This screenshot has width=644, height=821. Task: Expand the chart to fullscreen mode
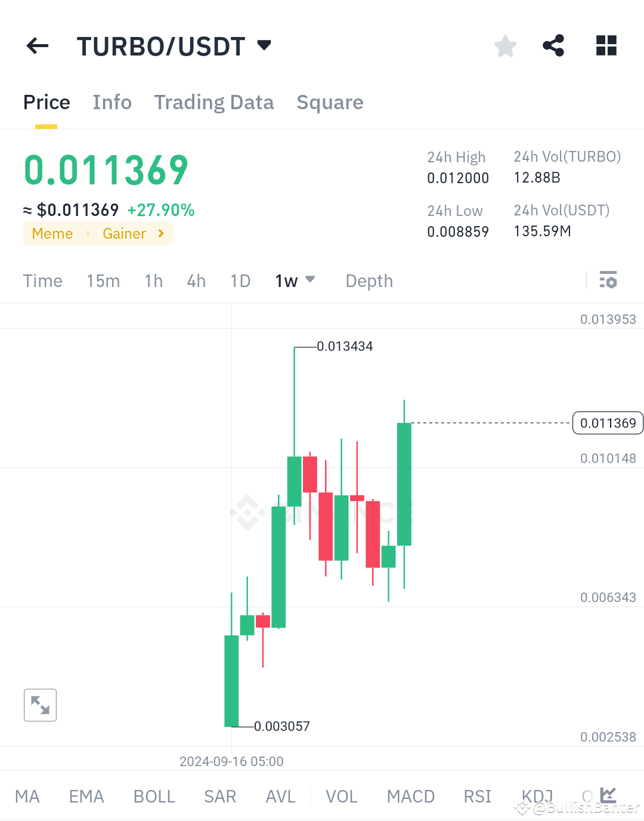[40, 705]
